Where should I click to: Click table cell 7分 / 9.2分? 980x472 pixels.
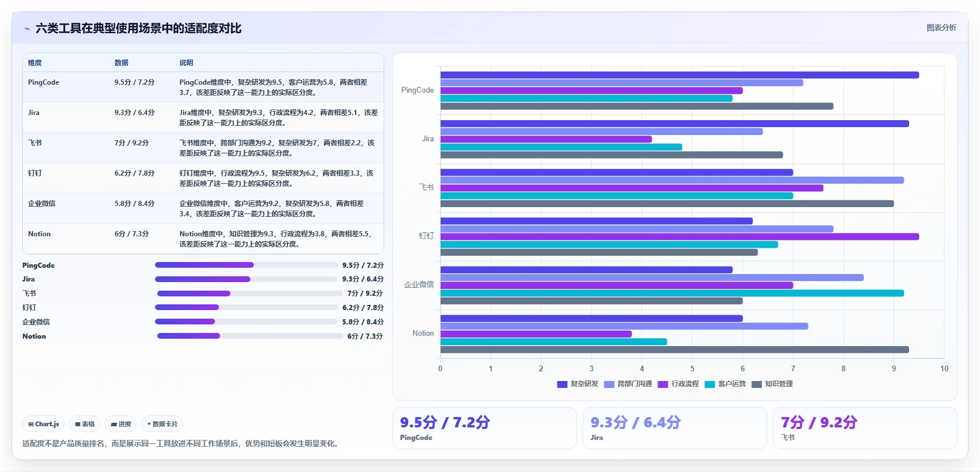point(132,143)
